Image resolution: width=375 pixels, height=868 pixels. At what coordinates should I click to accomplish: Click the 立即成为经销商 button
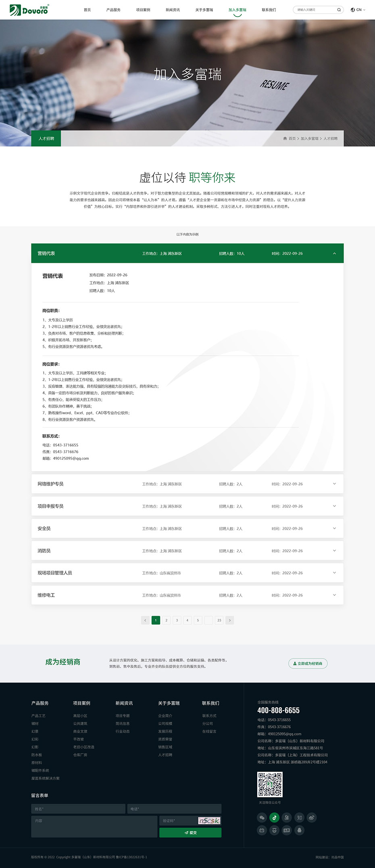point(308,663)
